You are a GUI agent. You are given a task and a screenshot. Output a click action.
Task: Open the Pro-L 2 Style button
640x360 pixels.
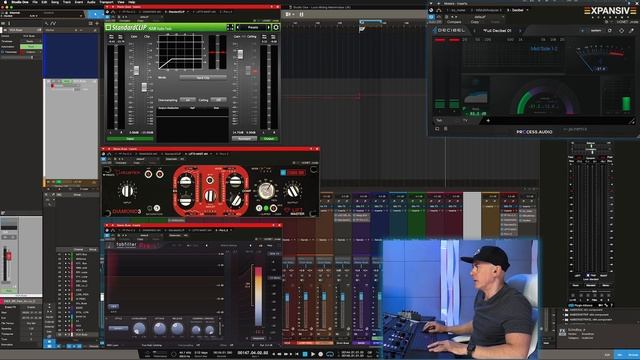click(x=118, y=328)
